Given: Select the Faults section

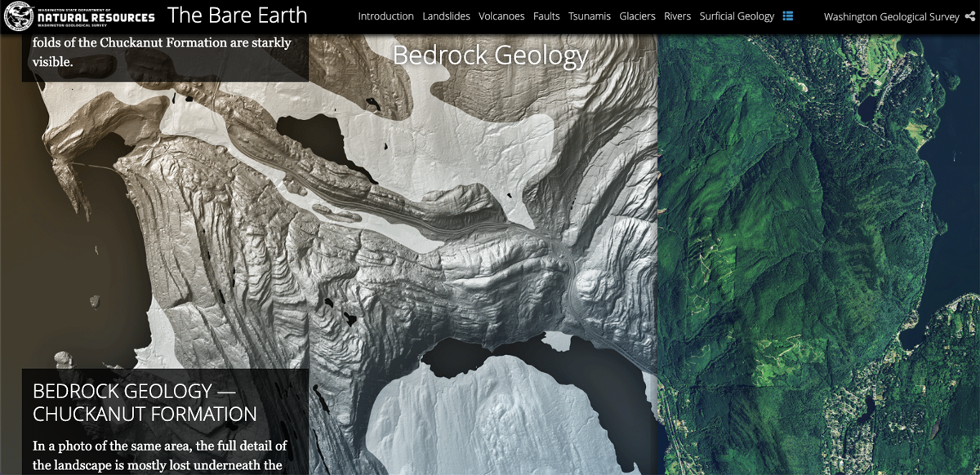Looking at the screenshot, I should (546, 16).
